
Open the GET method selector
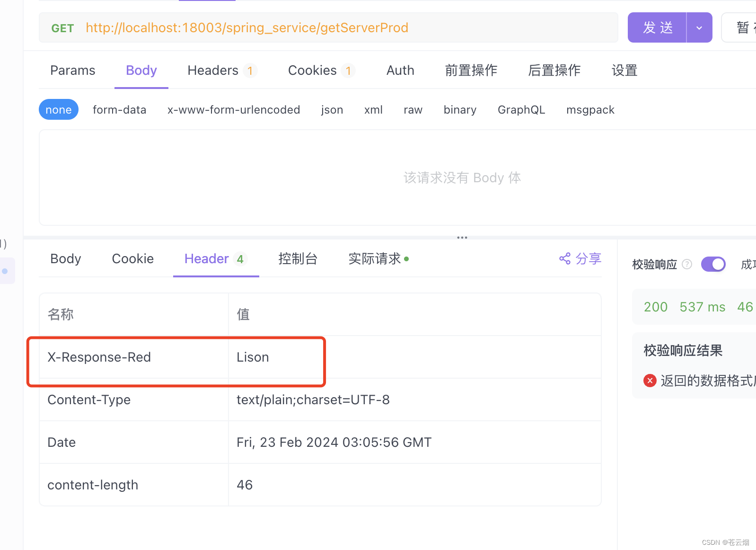coord(62,28)
